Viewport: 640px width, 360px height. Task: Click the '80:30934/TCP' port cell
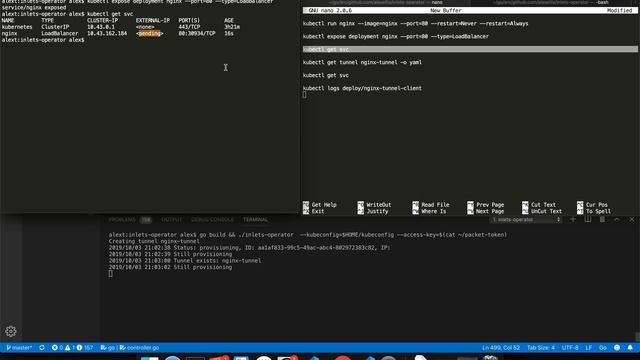click(x=197, y=33)
